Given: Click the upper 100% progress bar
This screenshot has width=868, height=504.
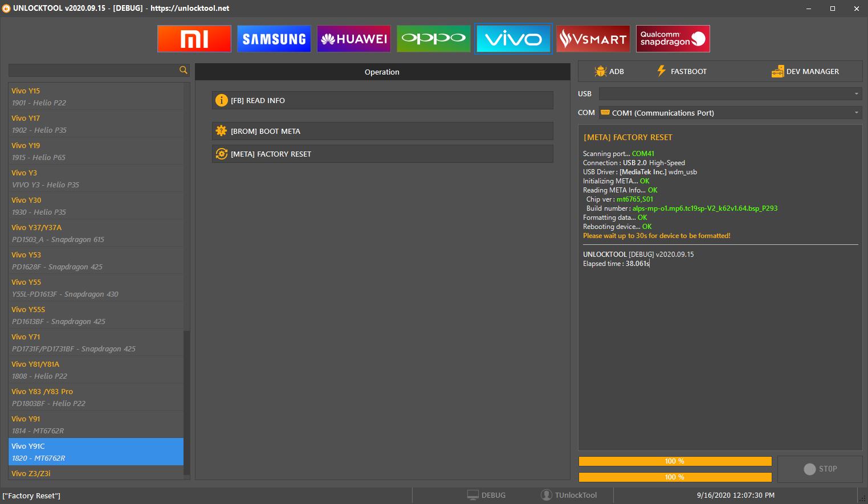Looking at the screenshot, I should coord(675,461).
